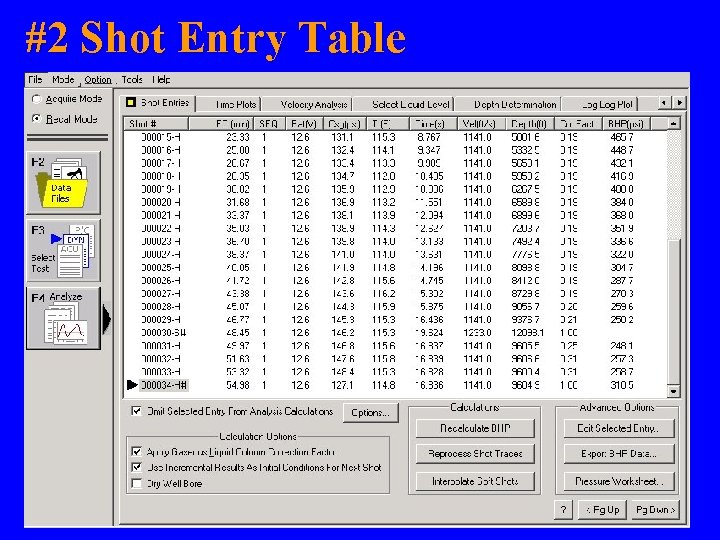Switch to the Select Liquid Level tab
Viewport: 720px width, 540px height.
404,105
